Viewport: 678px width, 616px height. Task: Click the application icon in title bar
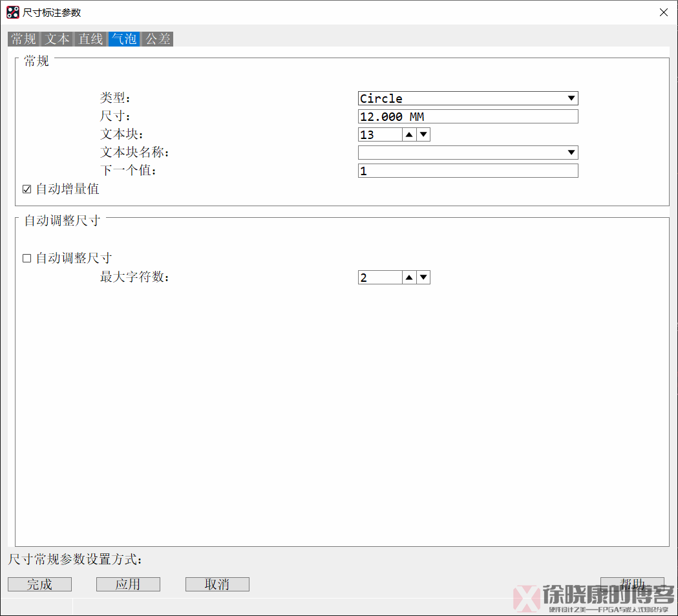(x=13, y=12)
